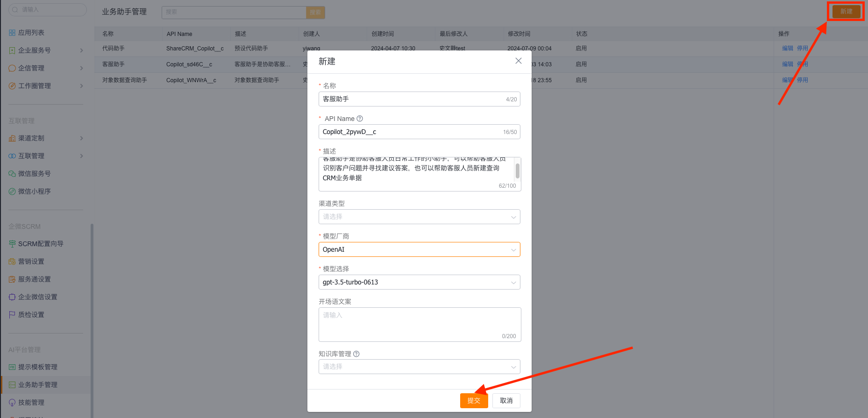Click 客服助手 name in table row
The width and height of the screenshot is (868, 418).
coord(113,64)
